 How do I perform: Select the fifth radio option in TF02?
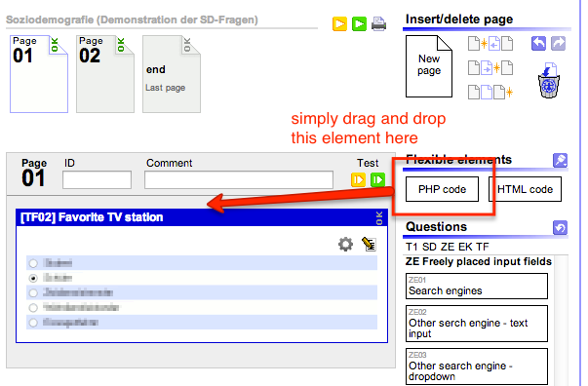33,323
